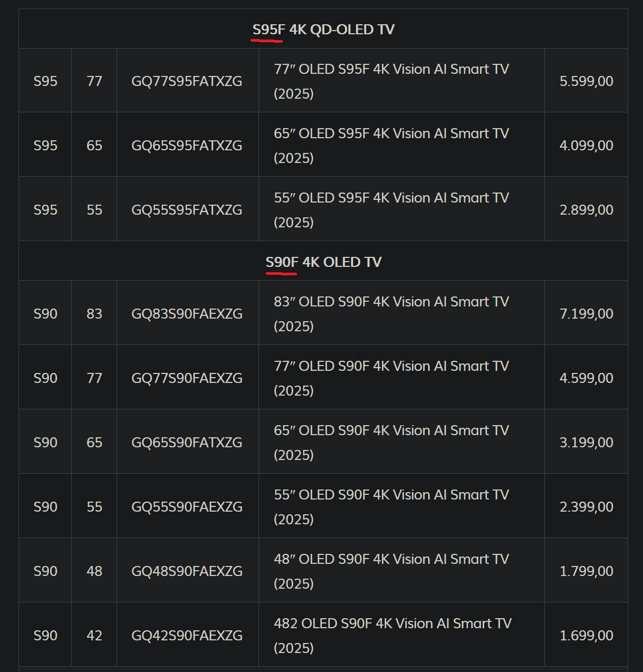
Task: Select the S90F 4K OLED TV heading
Action: coord(323,262)
